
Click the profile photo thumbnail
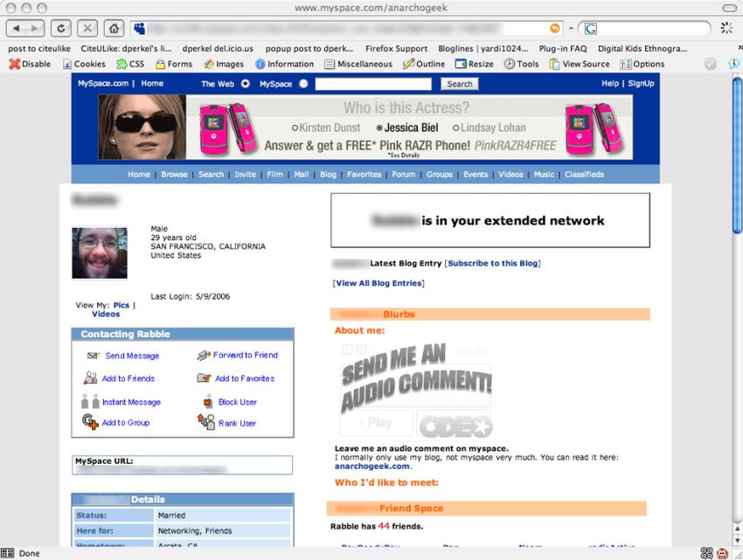(100, 253)
